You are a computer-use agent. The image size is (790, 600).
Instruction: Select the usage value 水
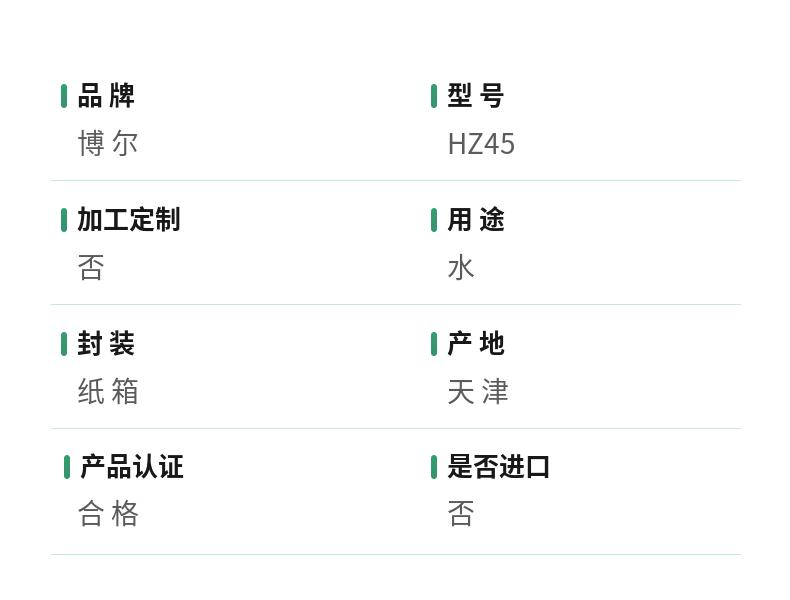(x=461, y=268)
